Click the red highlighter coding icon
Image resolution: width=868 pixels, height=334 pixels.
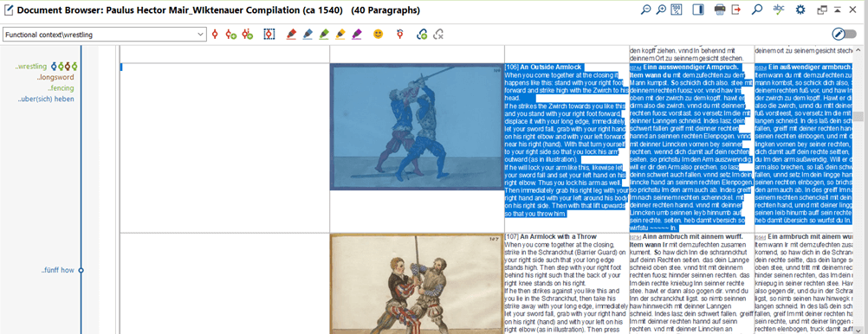(291, 35)
